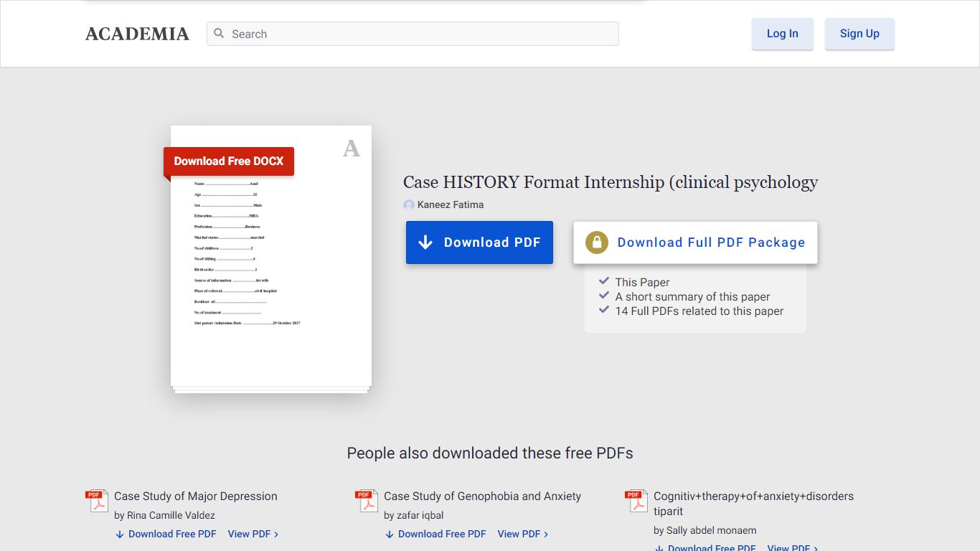The height and width of the screenshot is (551, 980).
Task: Click 'People also downloaded these free PDFs' heading
Action: (490, 453)
